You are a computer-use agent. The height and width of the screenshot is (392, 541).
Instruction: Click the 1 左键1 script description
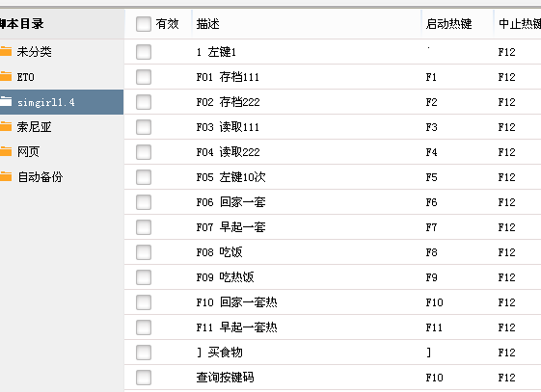coord(216,52)
